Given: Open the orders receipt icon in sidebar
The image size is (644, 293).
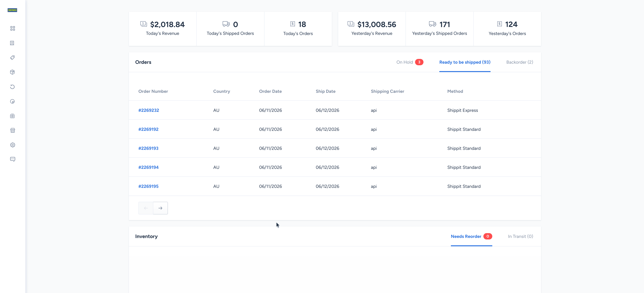Looking at the screenshot, I should [12, 43].
